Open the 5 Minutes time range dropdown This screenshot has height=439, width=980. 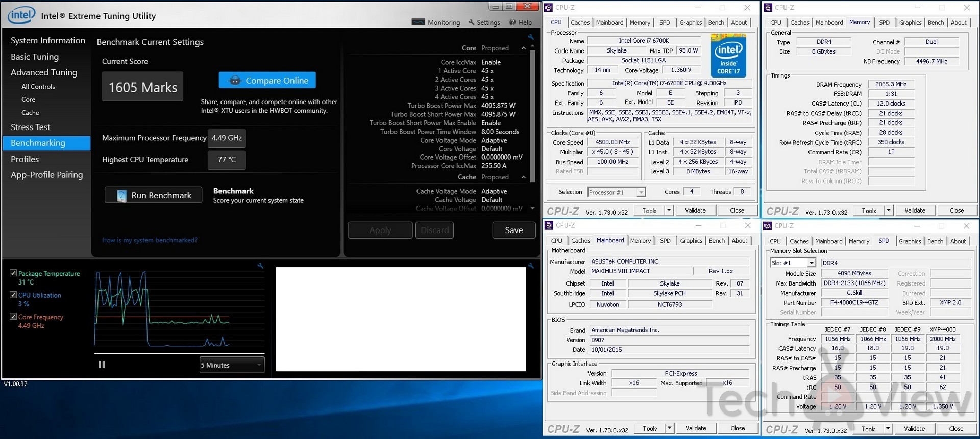pyautogui.click(x=232, y=365)
